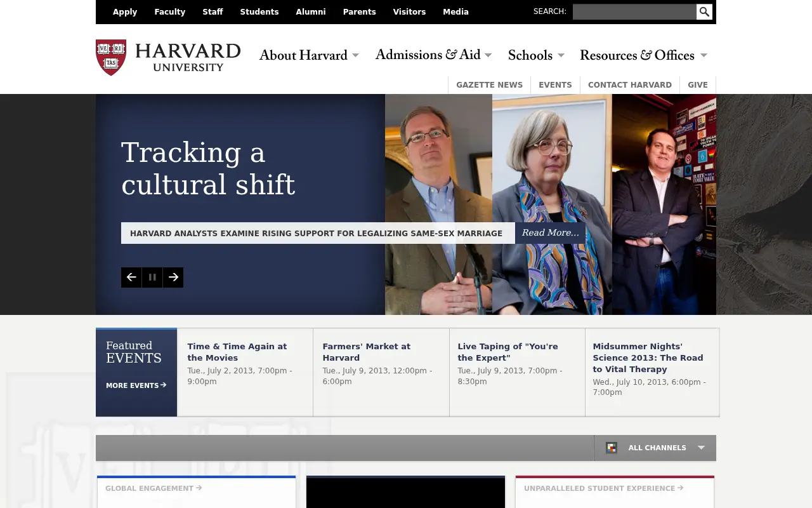Viewport: 812px width, 508px height.
Task: Open Resources & Offices dropdown
Action: tap(643, 55)
